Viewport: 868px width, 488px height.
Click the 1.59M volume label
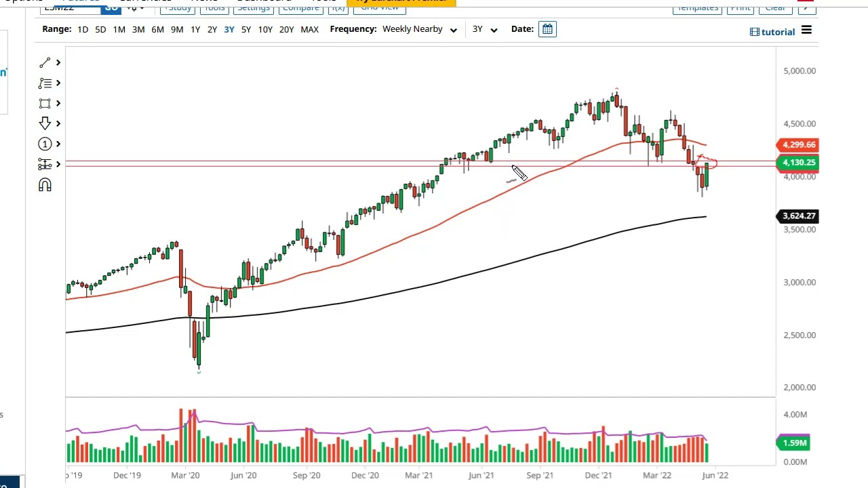(x=794, y=443)
